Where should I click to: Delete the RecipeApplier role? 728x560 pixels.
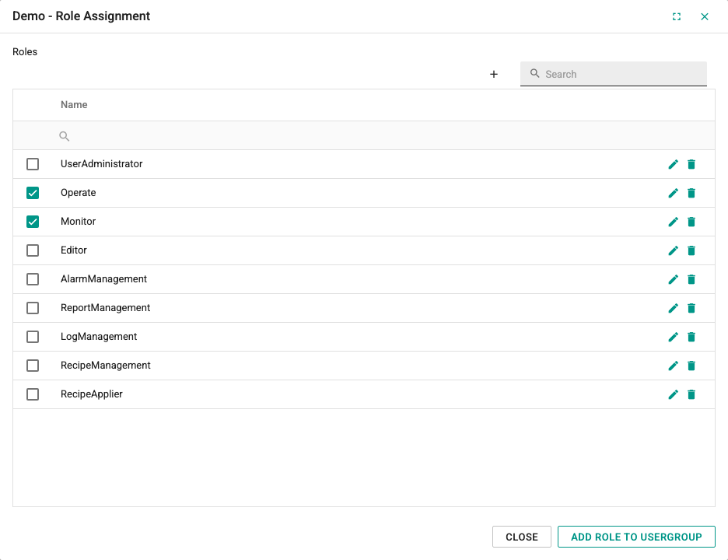pyautogui.click(x=691, y=394)
